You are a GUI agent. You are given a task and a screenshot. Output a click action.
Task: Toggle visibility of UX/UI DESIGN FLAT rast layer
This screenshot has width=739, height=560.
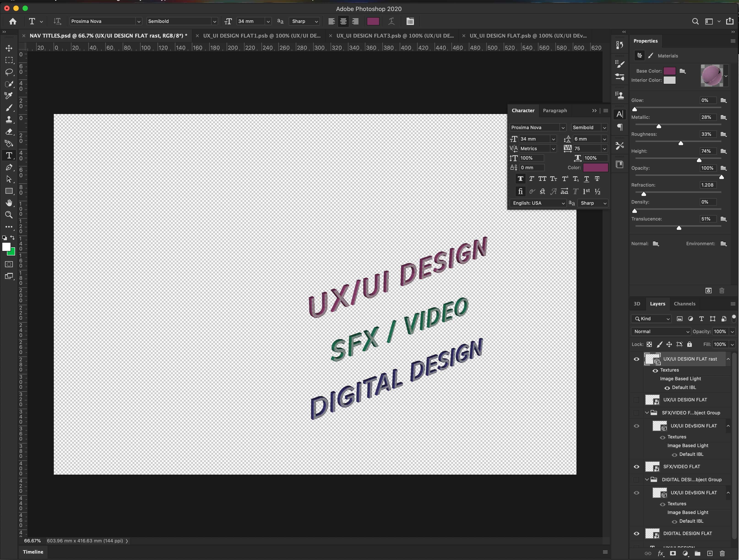point(636,359)
